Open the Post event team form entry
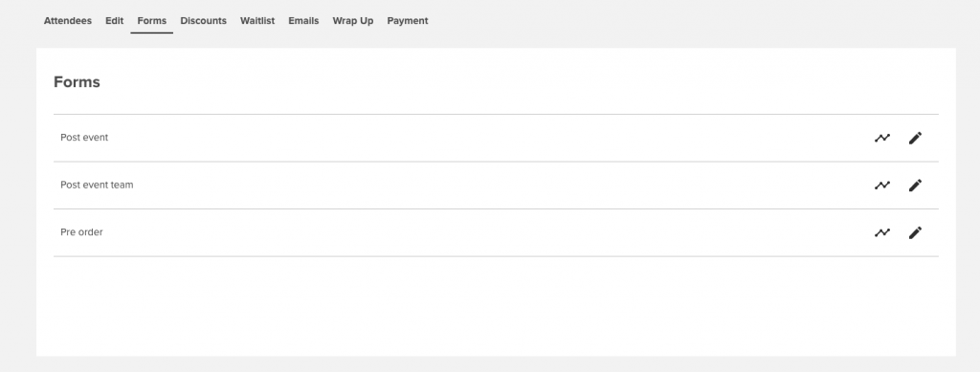Screen dimensions: 980x372 coord(496,186)
